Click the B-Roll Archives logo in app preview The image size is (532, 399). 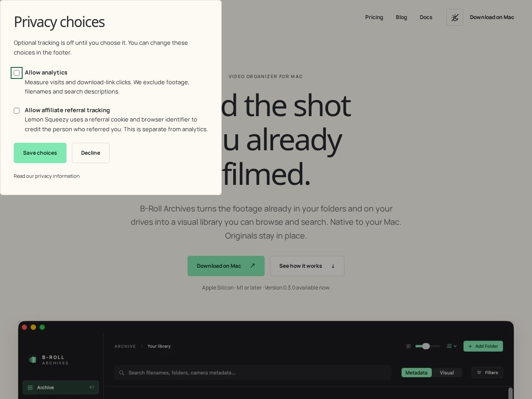pyautogui.click(x=48, y=360)
